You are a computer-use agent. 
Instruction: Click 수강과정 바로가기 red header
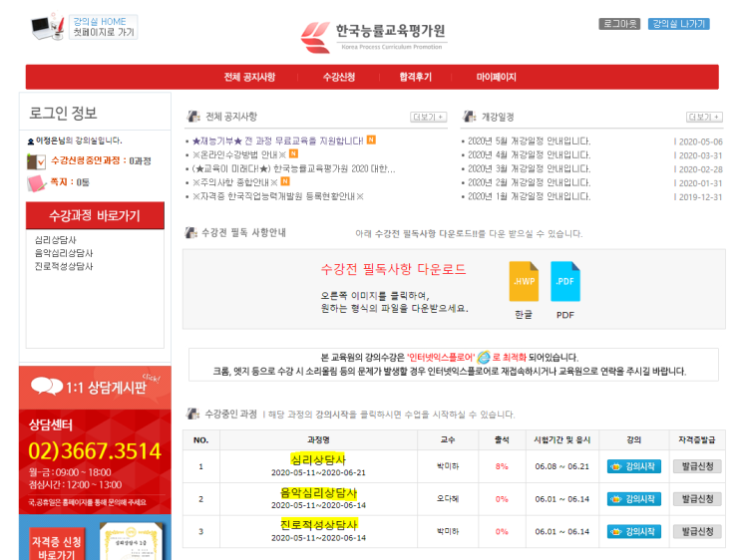[95, 216]
